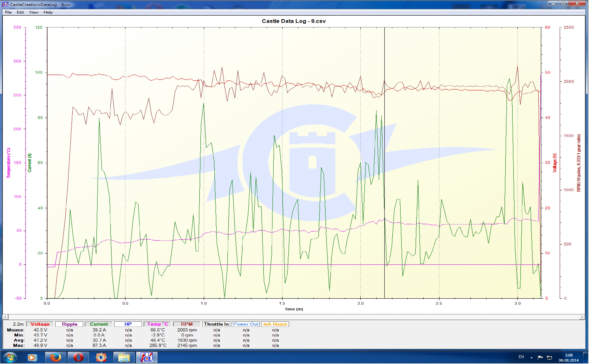Image resolution: width=593 pixels, height=364 pixels.
Task: Toggle the Ripple series button
Action: (70, 324)
